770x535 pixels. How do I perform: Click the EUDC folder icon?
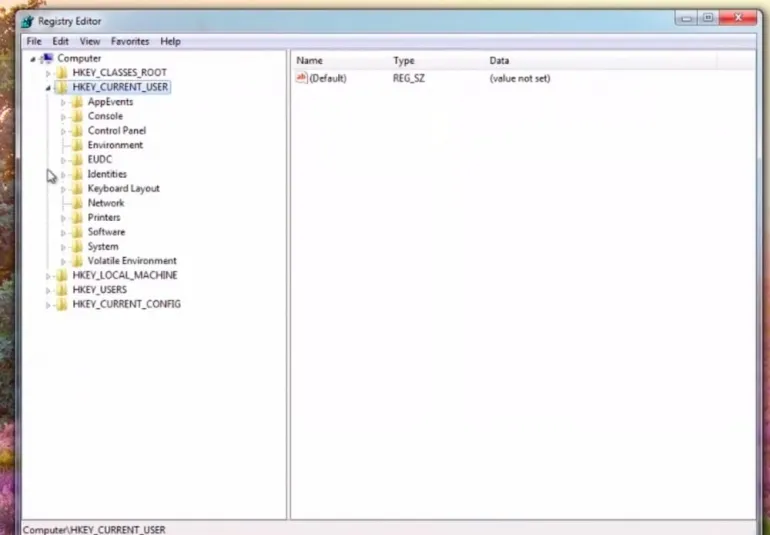point(77,160)
